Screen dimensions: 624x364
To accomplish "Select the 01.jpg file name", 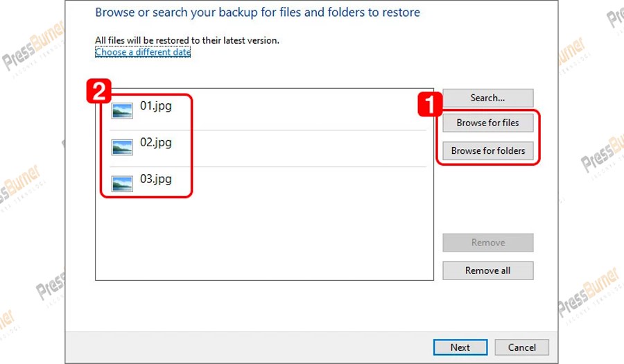I will coord(155,106).
